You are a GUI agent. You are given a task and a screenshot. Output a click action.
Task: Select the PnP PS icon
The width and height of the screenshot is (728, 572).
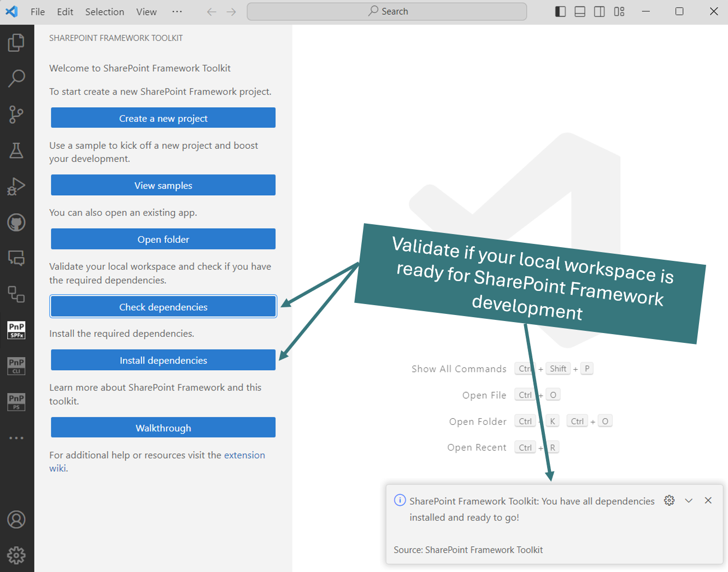(x=16, y=402)
